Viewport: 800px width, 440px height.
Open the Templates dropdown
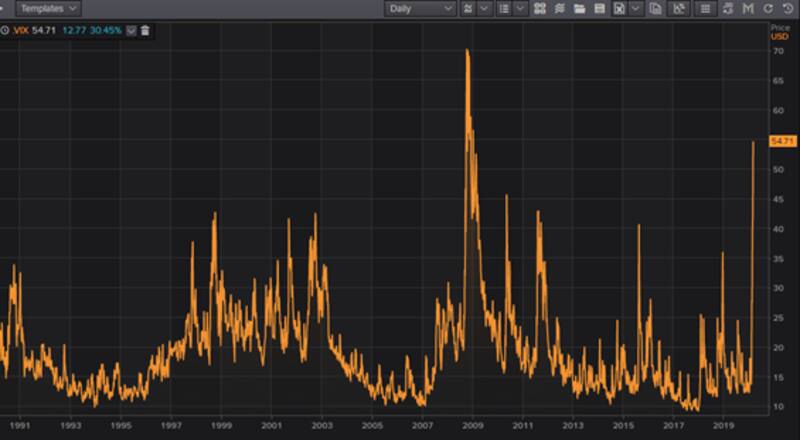coord(48,8)
